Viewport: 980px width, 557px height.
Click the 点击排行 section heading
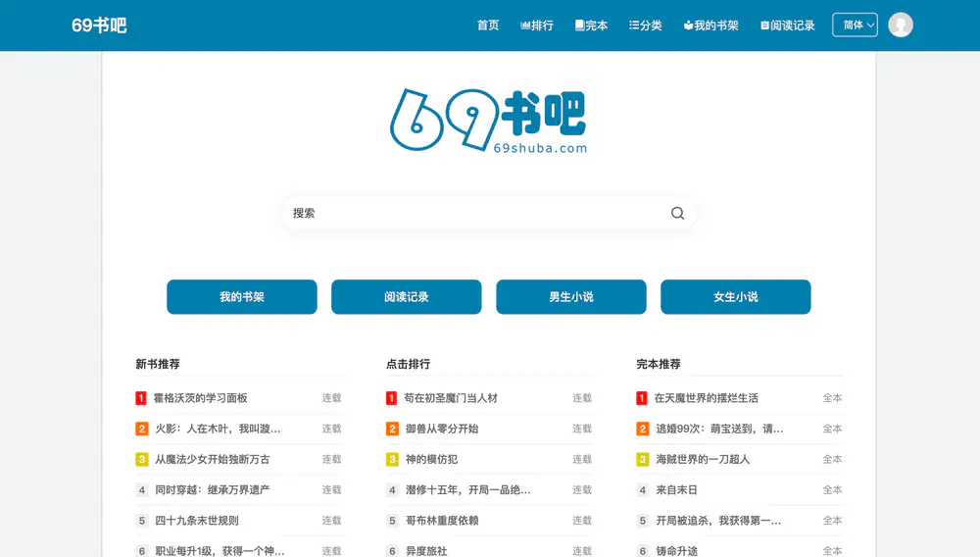pos(408,364)
